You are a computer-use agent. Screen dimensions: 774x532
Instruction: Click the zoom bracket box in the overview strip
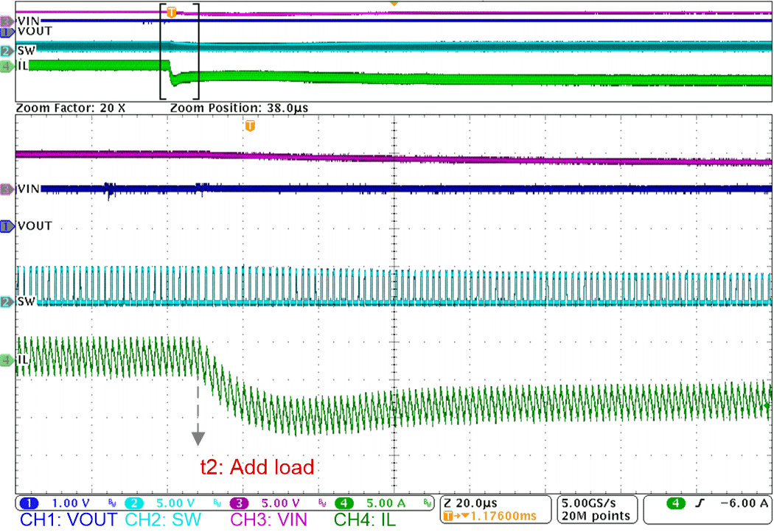click(180, 50)
